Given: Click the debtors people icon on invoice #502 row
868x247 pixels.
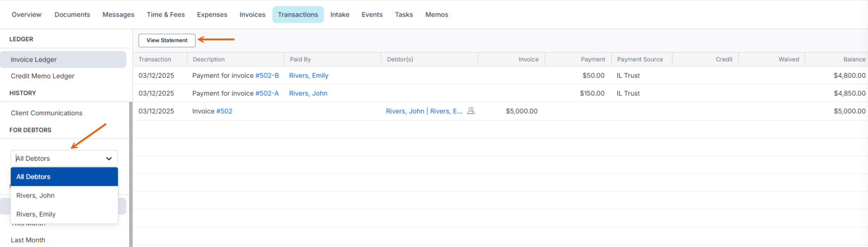Looking at the screenshot, I should click(471, 111).
